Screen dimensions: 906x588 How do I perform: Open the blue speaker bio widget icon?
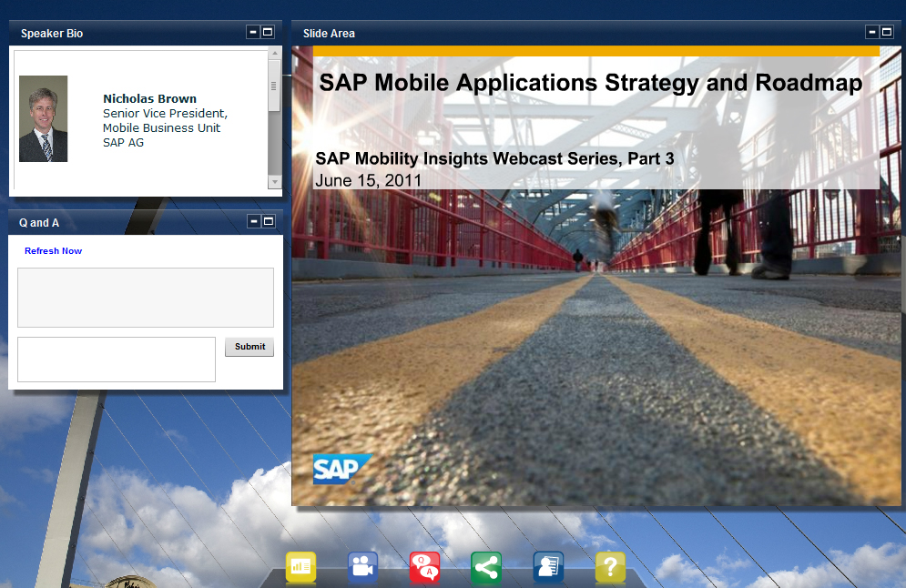coord(548,567)
